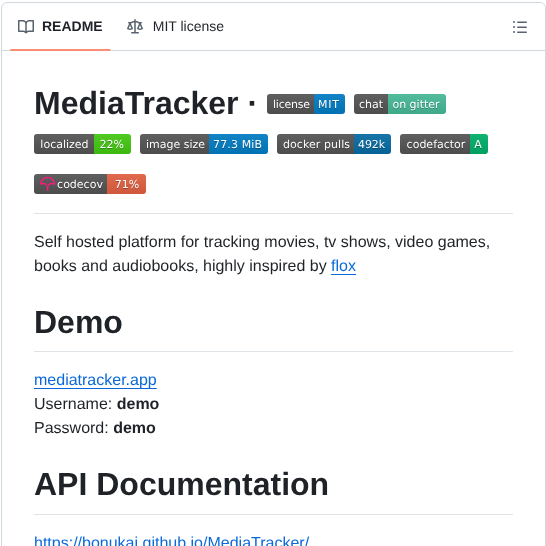Image resolution: width=546 pixels, height=546 pixels.
Task: Open the outline list icon
Action: [520, 27]
